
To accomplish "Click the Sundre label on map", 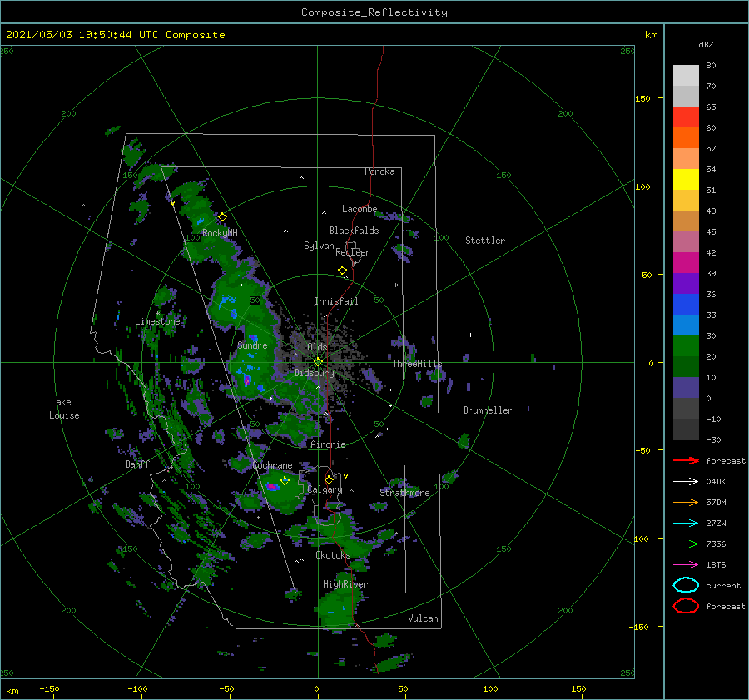I will [x=252, y=345].
